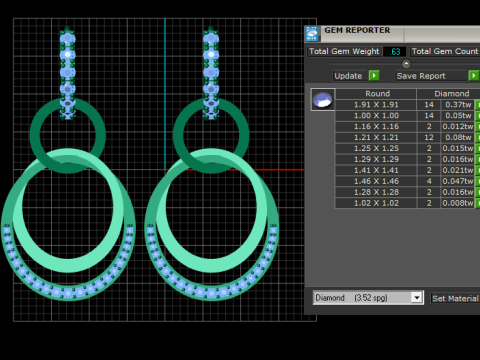Image resolution: width=480 pixels, height=360 pixels.
Task: Click count 12 in the 1.21 row
Action: 429,137
